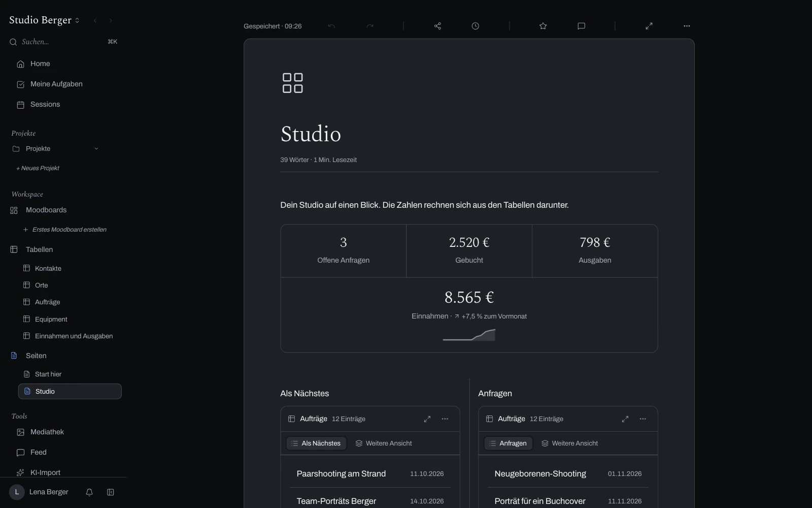Click + Neues Projekt link
812x508 pixels.
point(38,168)
